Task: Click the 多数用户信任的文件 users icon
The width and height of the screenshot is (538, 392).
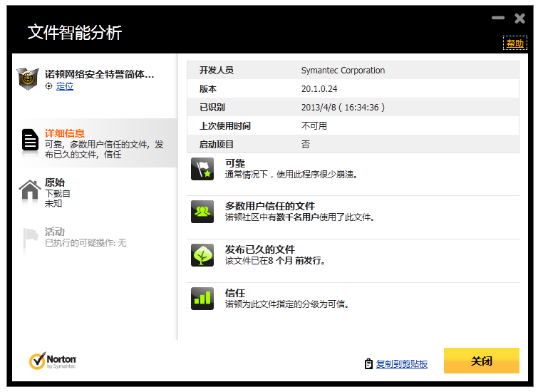Action: pyautogui.click(x=202, y=212)
